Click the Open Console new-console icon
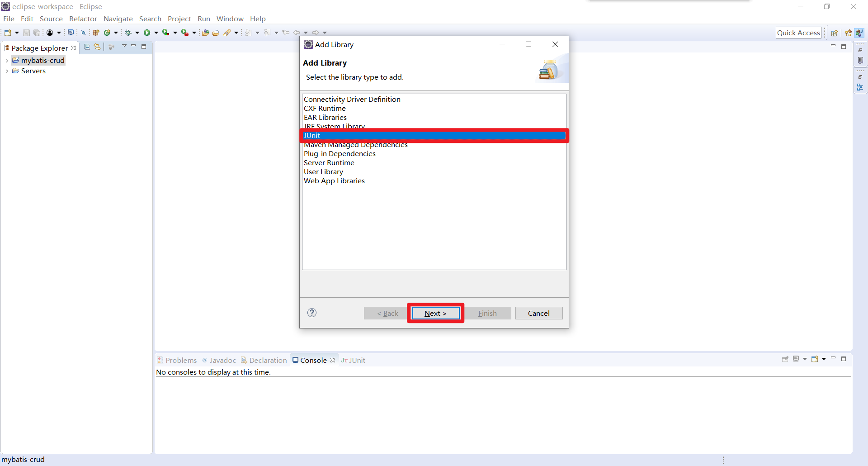This screenshot has height=466, width=868. pyautogui.click(x=815, y=359)
